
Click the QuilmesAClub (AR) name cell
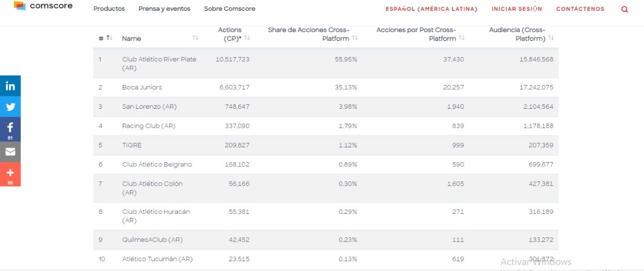click(x=152, y=240)
